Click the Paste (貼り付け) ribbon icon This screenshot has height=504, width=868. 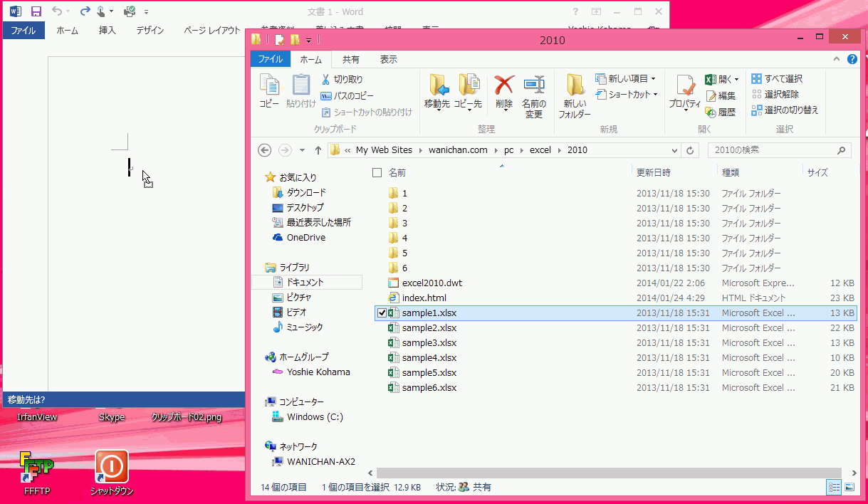click(301, 91)
